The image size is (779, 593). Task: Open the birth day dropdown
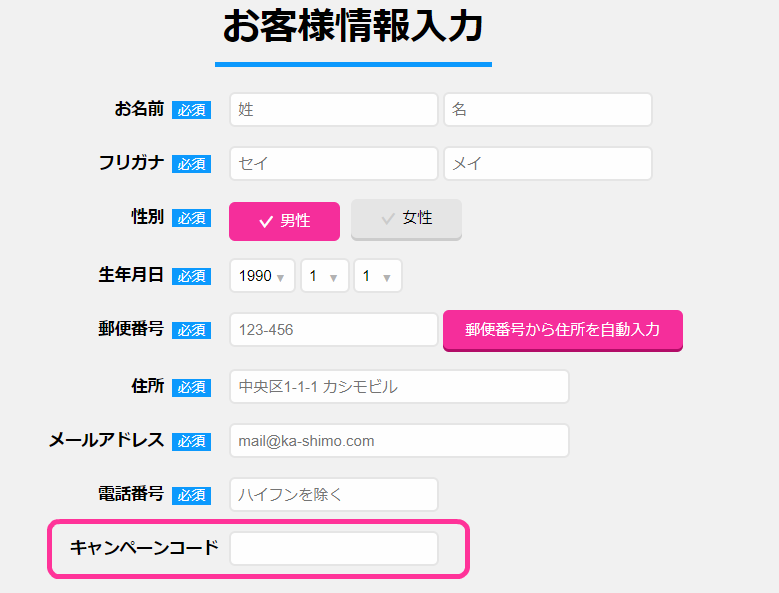pyautogui.click(x=377, y=276)
